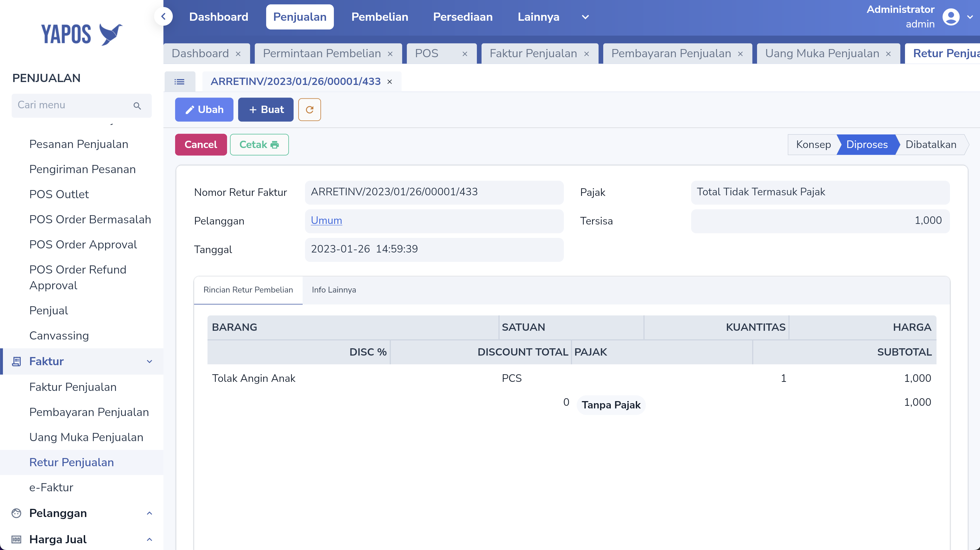
Task: Close the Pembayaran Penjualan tab
Action: [x=740, y=54]
